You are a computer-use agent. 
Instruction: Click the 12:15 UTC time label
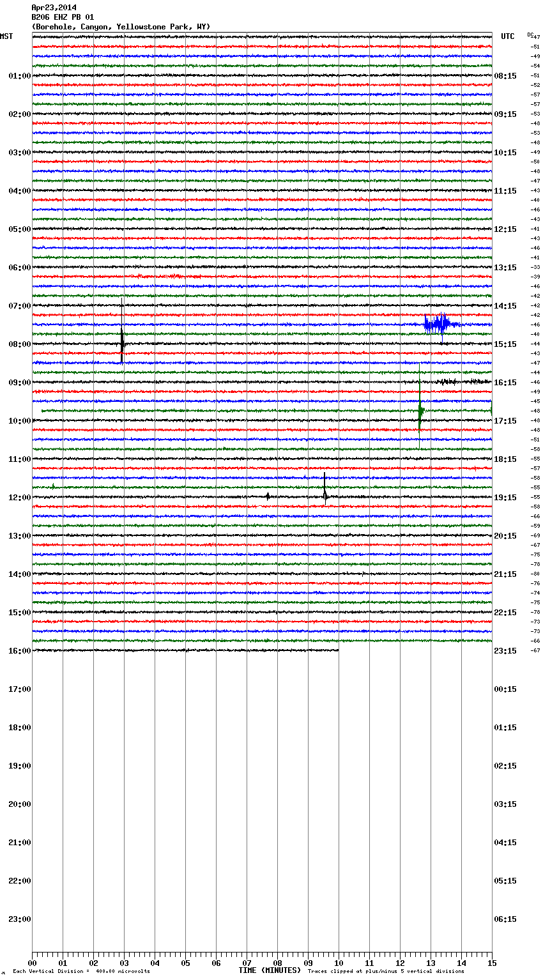[x=505, y=229]
